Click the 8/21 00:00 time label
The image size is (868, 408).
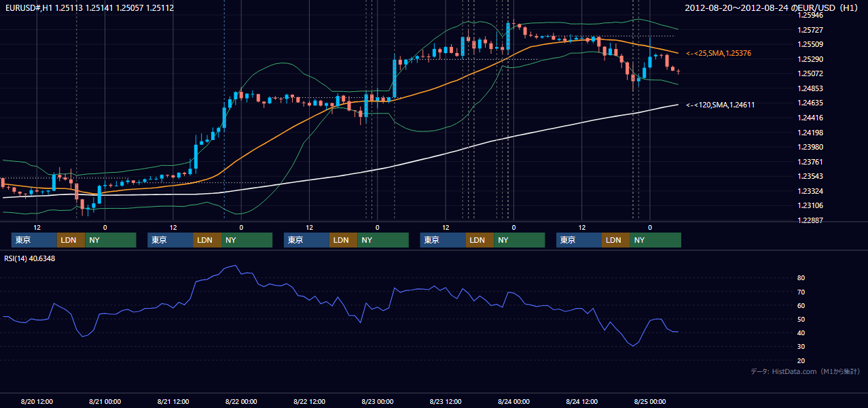click(105, 402)
